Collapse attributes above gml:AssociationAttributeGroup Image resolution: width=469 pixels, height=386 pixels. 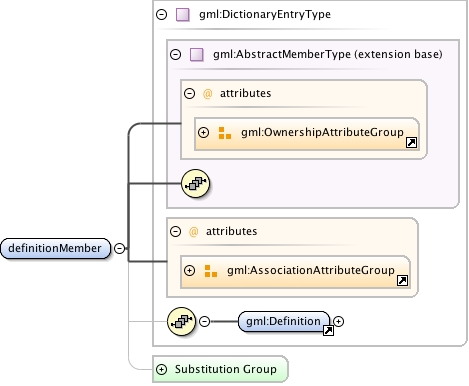click(x=175, y=231)
